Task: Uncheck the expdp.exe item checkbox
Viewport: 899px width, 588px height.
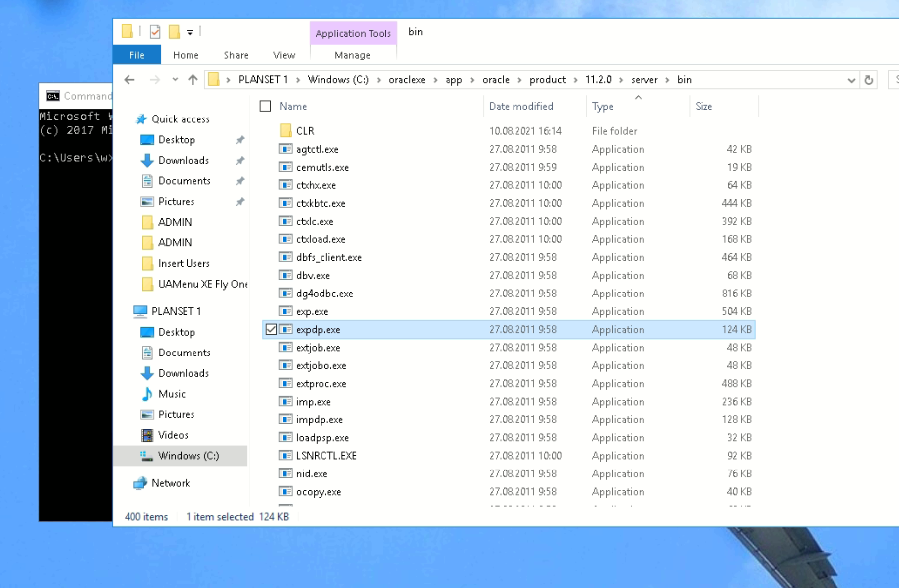Action: coord(271,329)
